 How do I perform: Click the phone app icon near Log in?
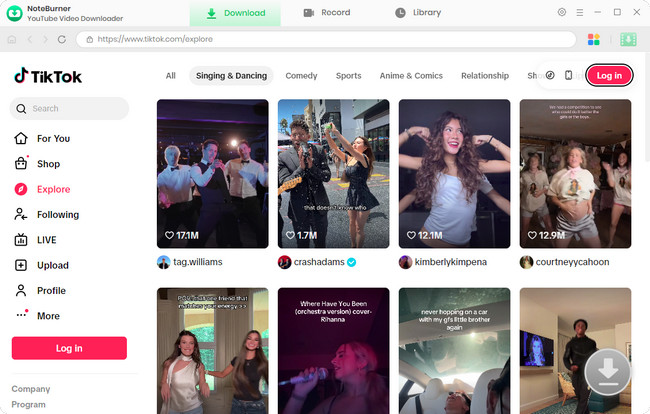tap(569, 75)
